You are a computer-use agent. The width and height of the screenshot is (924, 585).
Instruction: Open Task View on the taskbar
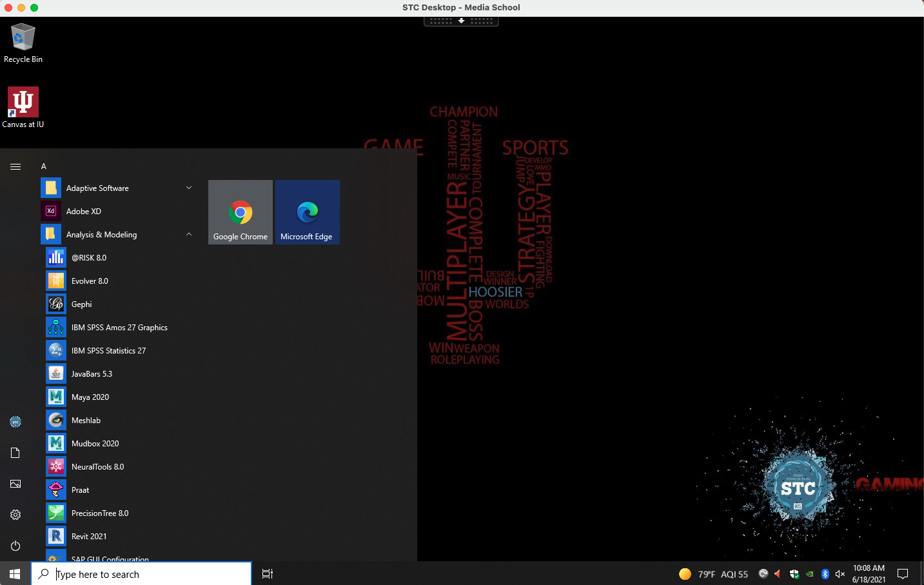point(268,574)
